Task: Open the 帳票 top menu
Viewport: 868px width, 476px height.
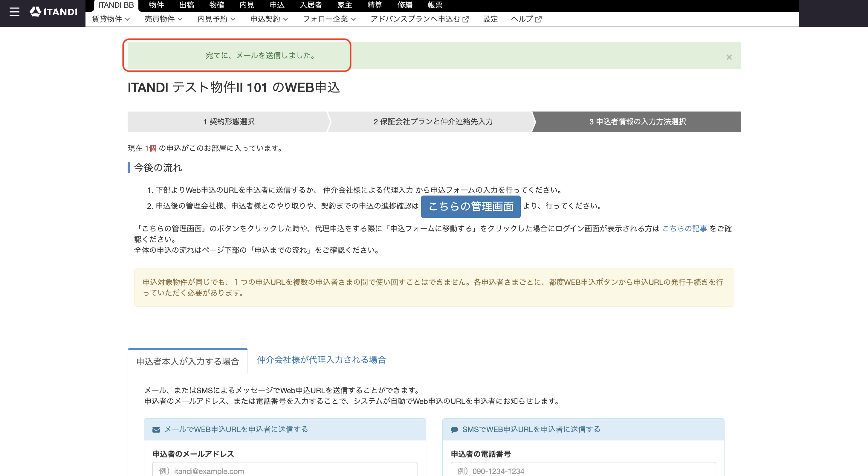Action: [x=435, y=5]
